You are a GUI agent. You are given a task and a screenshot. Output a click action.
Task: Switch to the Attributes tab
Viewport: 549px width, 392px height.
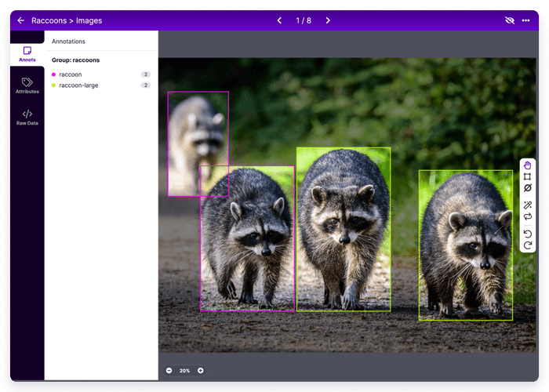(x=27, y=85)
